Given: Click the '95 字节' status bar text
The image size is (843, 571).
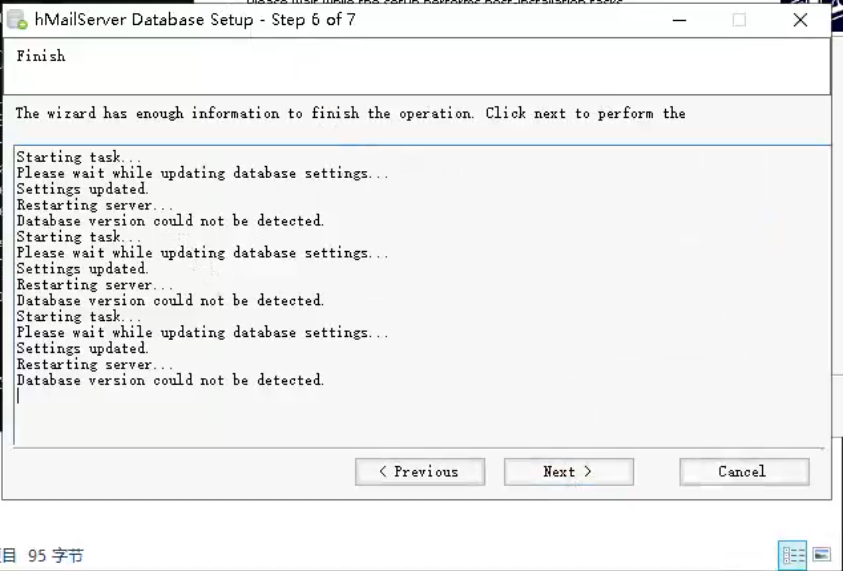Looking at the screenshot, I should (x=55, y=555).
